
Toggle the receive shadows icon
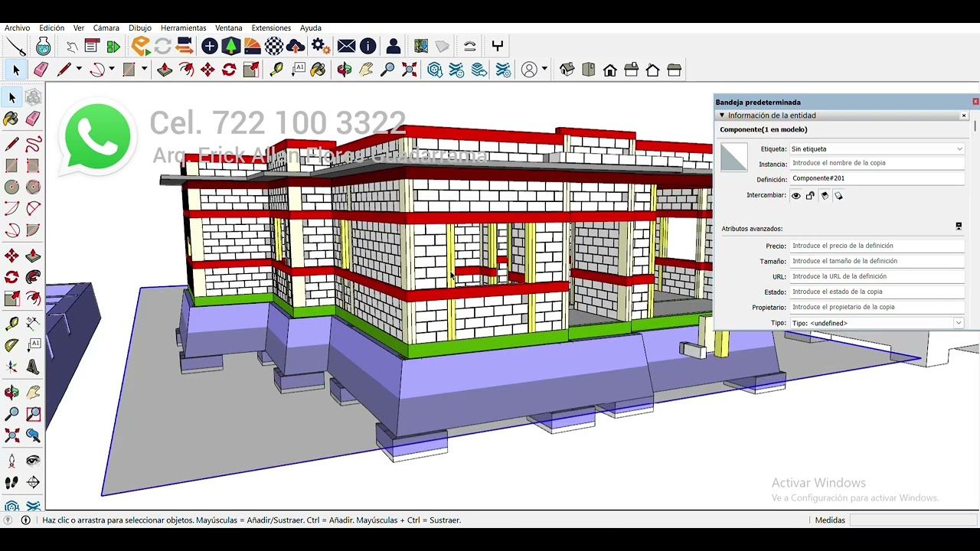838,196
